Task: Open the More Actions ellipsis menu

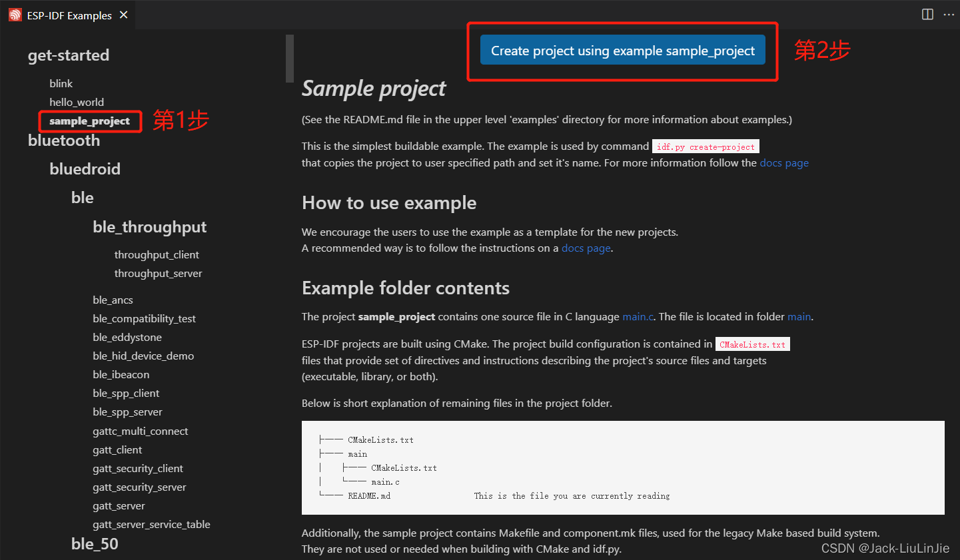Action: (949, 14)
